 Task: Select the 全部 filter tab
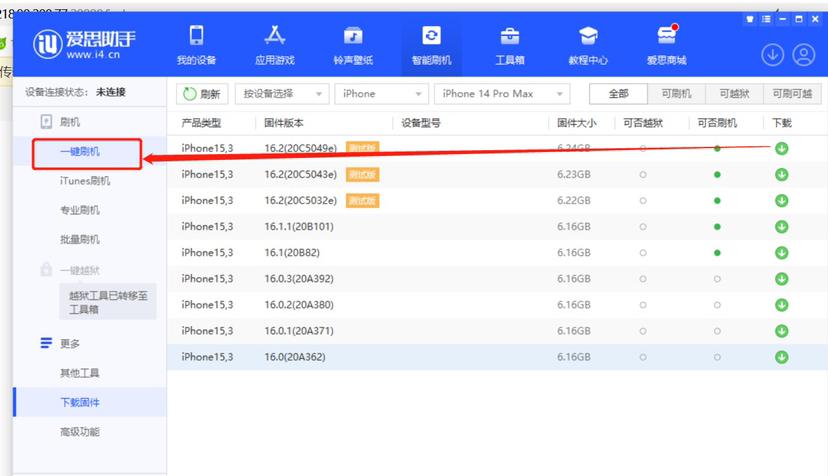(618, 94)
